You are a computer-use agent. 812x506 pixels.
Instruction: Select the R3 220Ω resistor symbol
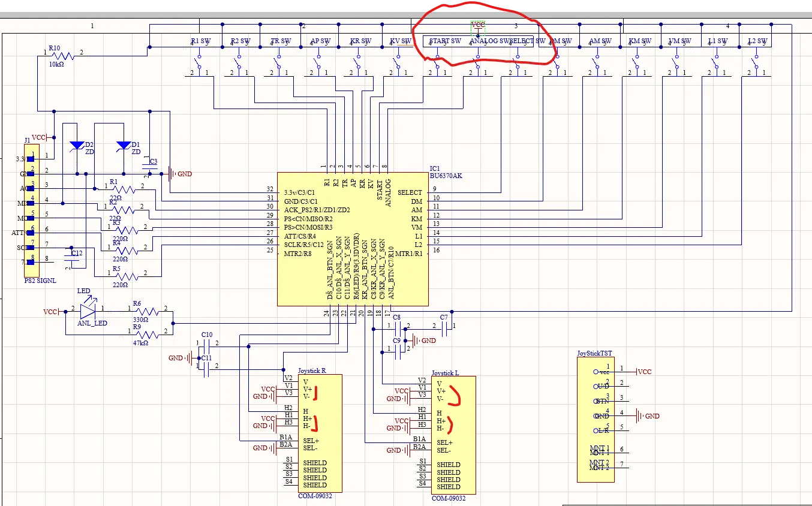pos(127,230)
